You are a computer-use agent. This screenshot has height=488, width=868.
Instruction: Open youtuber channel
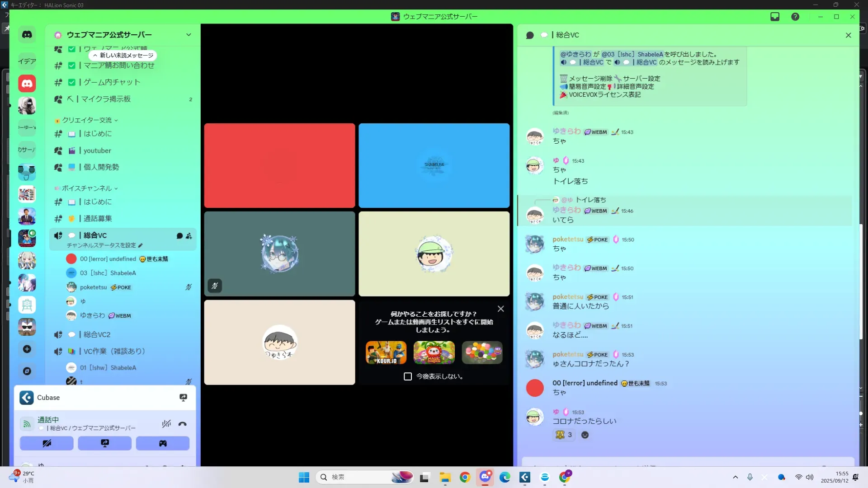pos(97,150)
